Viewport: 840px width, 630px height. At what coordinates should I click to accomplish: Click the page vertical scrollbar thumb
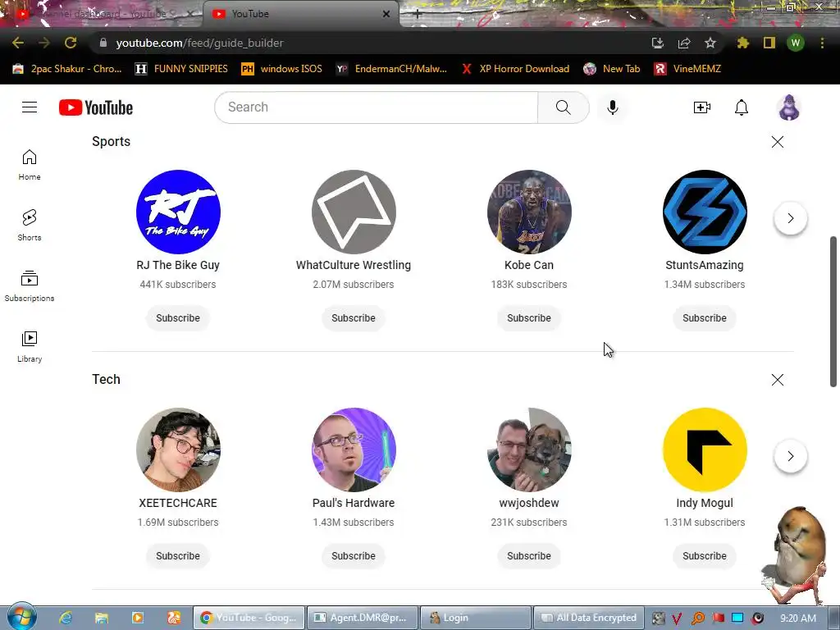833,311
